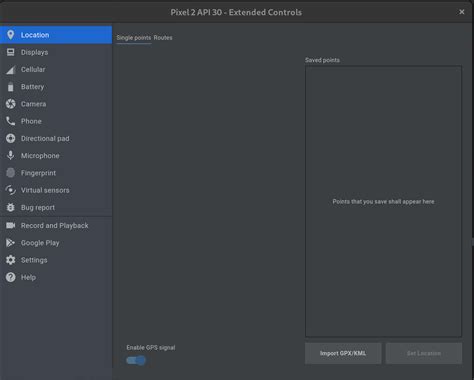Select the Help label entry
Viewport: 474px width, 380px height.
28,277
